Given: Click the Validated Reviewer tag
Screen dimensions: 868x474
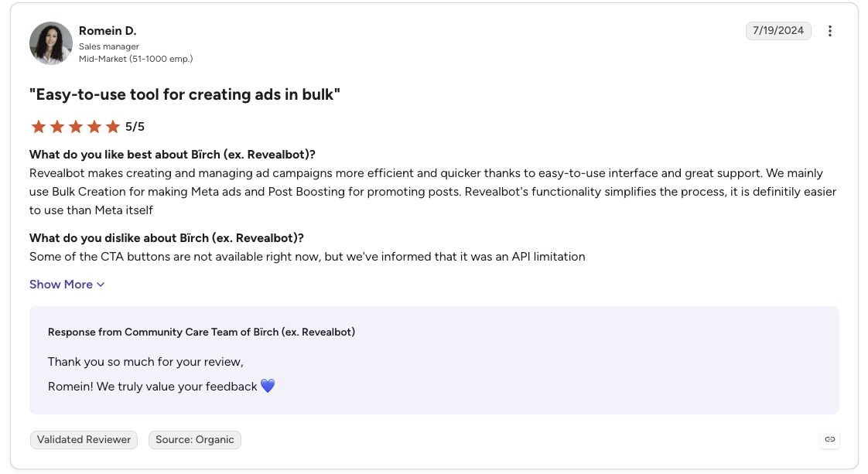Looking at the screenshot, I should [84, 440].
